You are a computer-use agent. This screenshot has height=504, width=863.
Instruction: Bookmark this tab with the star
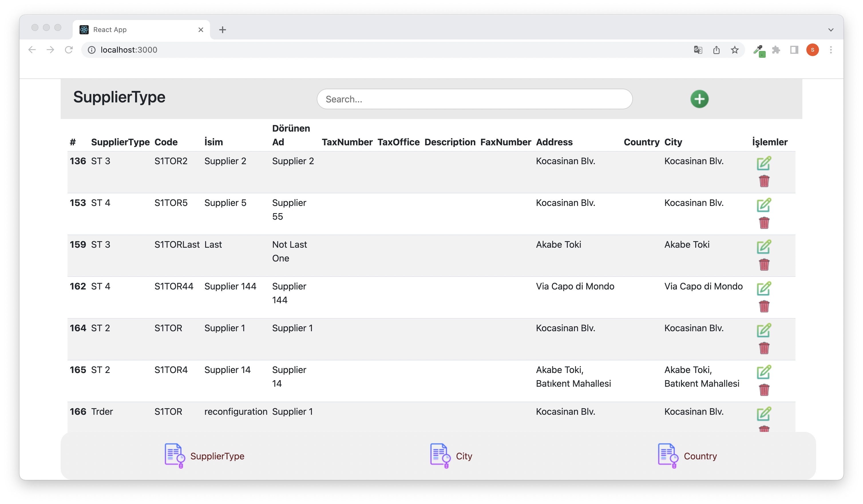[735, 50]
